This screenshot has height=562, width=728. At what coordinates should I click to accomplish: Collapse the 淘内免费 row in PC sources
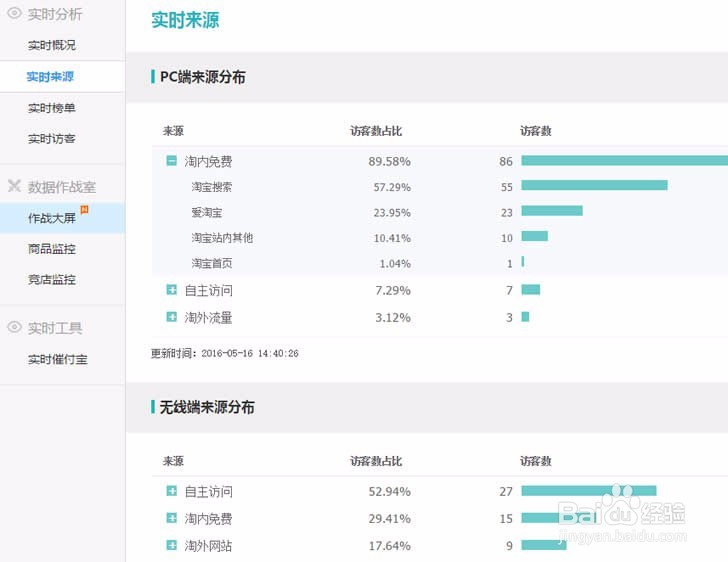[171, 161]
